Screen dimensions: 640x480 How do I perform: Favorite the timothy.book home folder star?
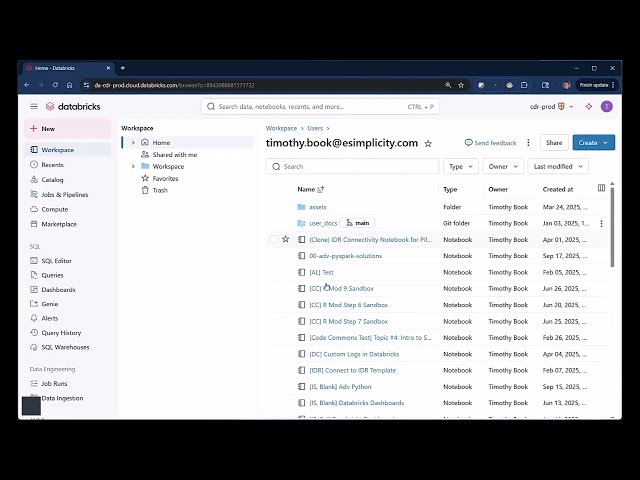pos(428,144)
